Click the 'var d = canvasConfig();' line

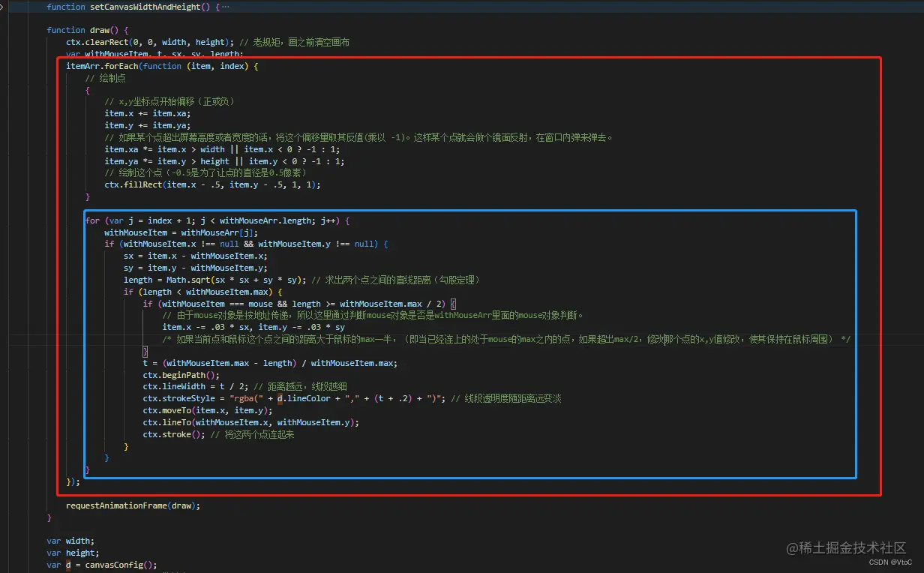click(102, 565)
